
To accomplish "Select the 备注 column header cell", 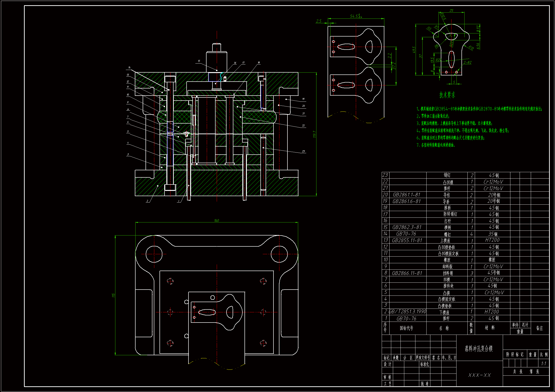I will point(540,328).
